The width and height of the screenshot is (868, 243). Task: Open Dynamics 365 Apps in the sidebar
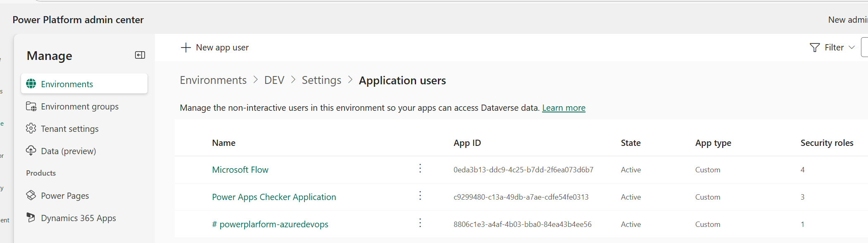84,218
